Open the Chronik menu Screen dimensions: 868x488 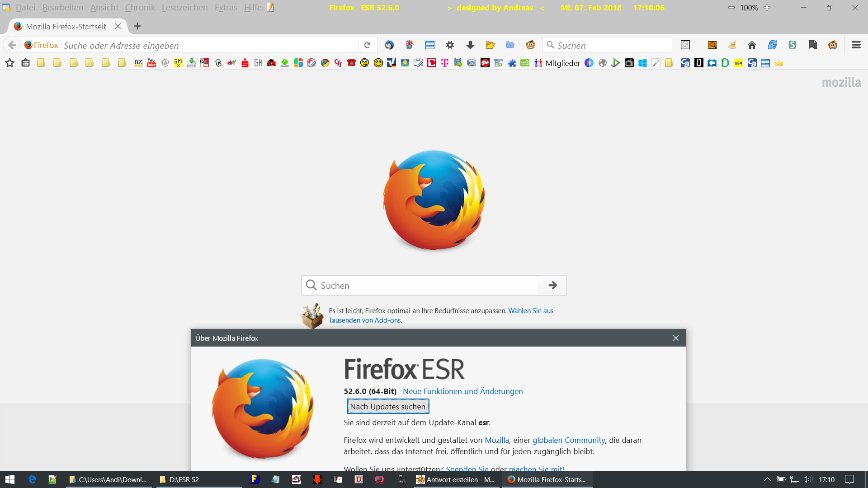click(x=140, y=8)
